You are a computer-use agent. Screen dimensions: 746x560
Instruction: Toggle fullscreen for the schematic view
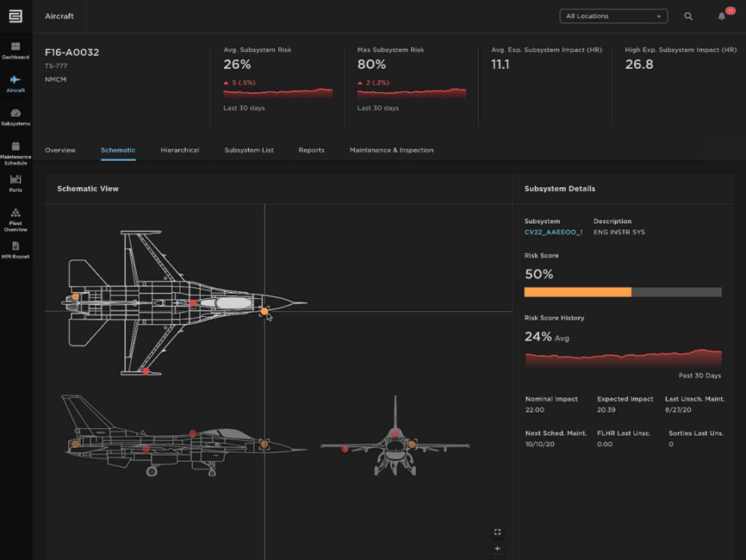pos(497,532)
